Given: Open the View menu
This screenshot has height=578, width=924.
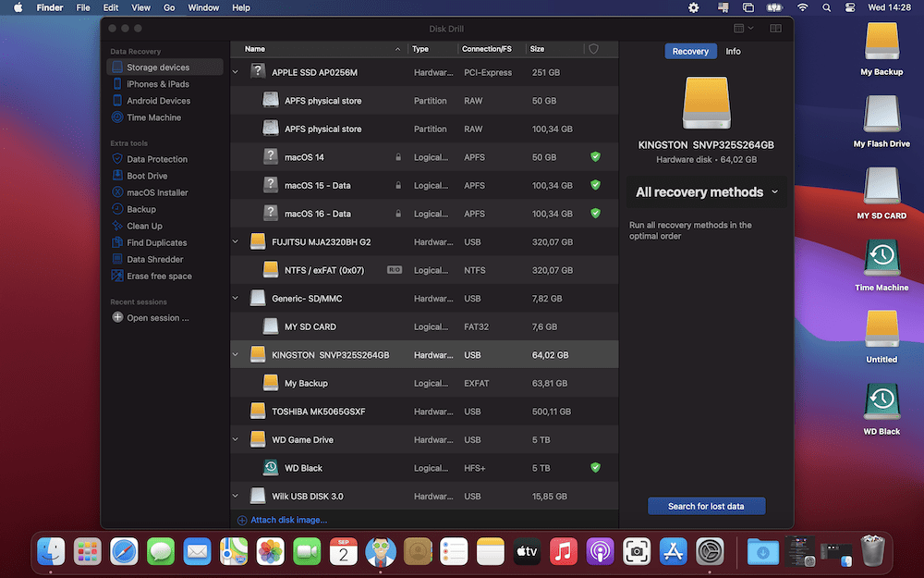Looking at the screenshot, I should tap(140, 7).
